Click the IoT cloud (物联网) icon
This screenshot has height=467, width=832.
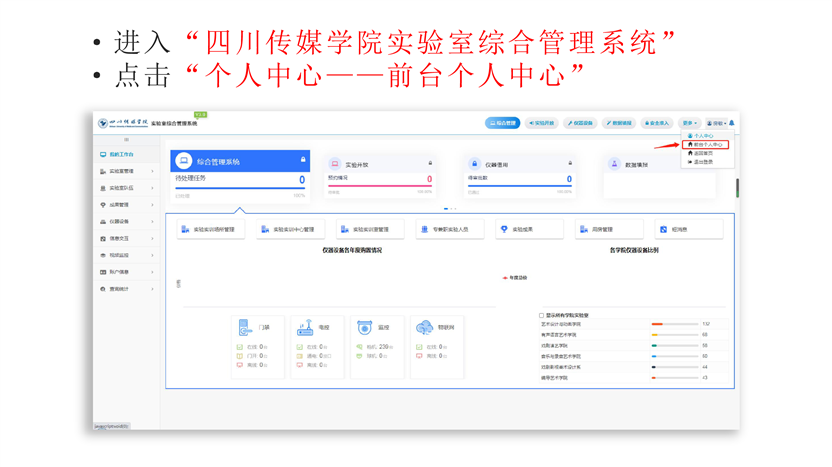coord(424,328)
